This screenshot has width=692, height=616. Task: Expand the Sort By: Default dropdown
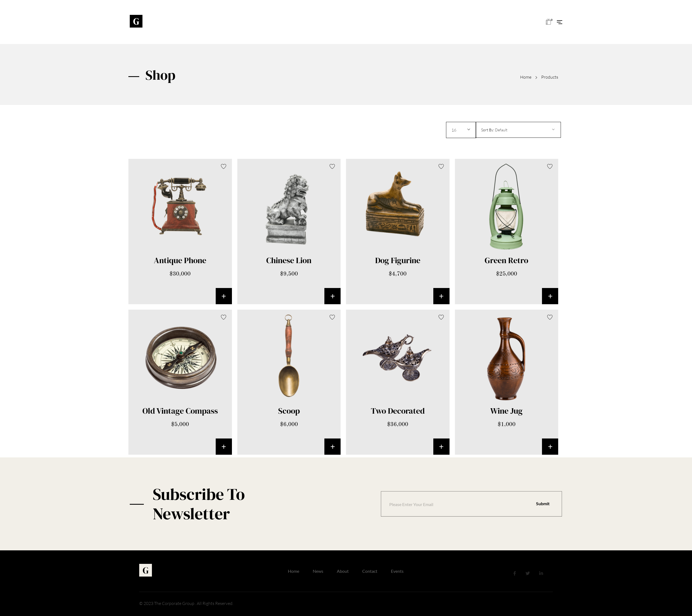tap(518, 130)
